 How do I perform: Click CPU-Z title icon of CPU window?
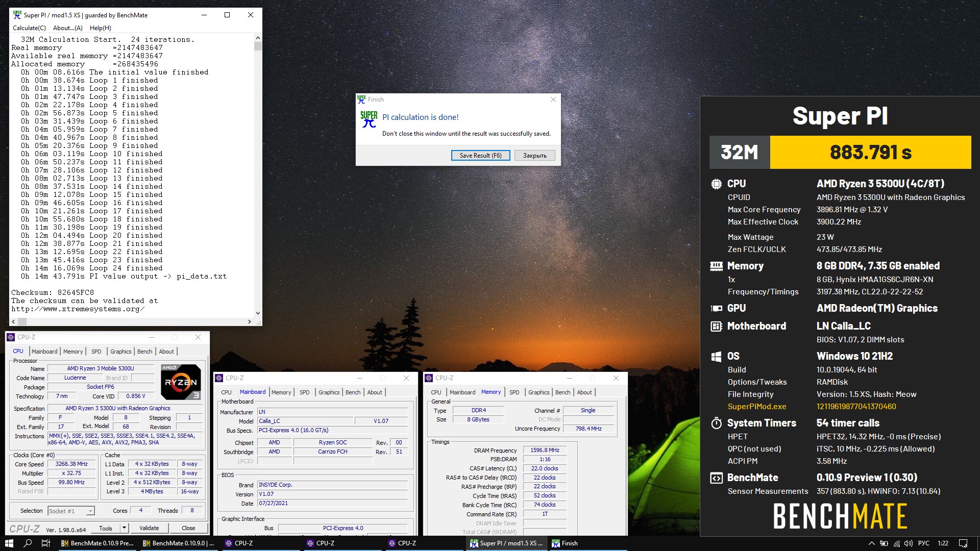coord(11,337)
